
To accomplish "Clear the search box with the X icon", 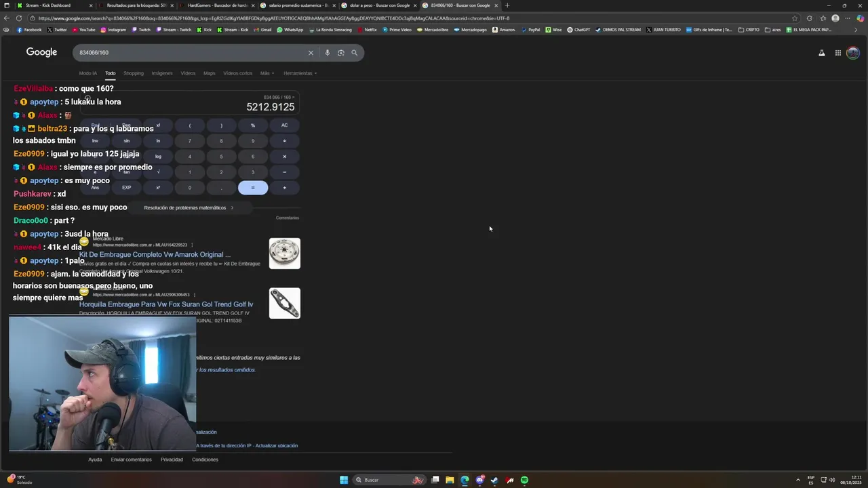I will coord(311,52).
